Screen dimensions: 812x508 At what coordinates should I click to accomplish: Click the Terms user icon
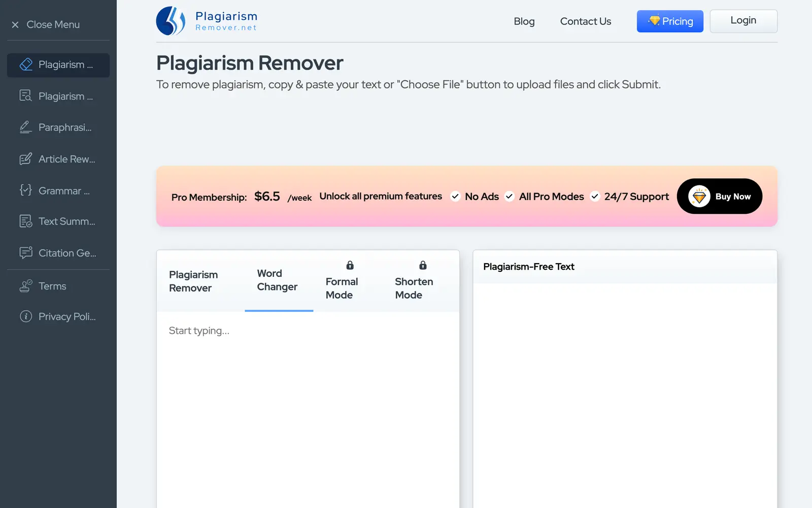[26, 285]
